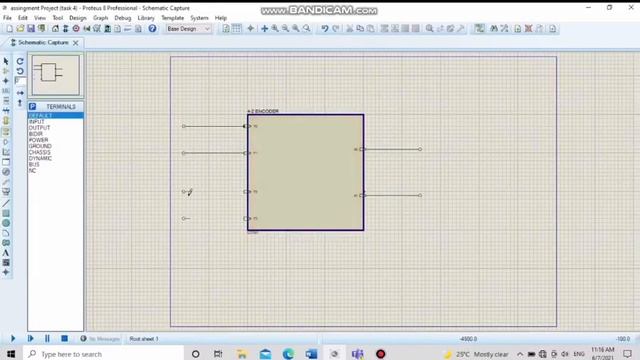
Task: Open Project using the folder icon
Action: 20,29
